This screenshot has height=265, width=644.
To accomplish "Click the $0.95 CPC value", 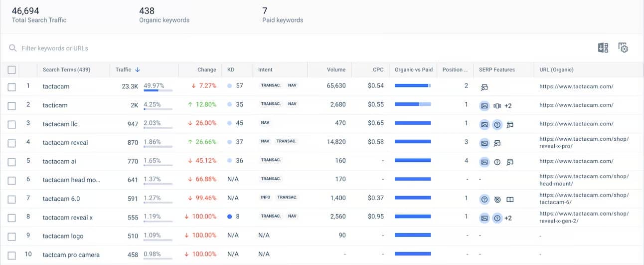I will (376, 218).
